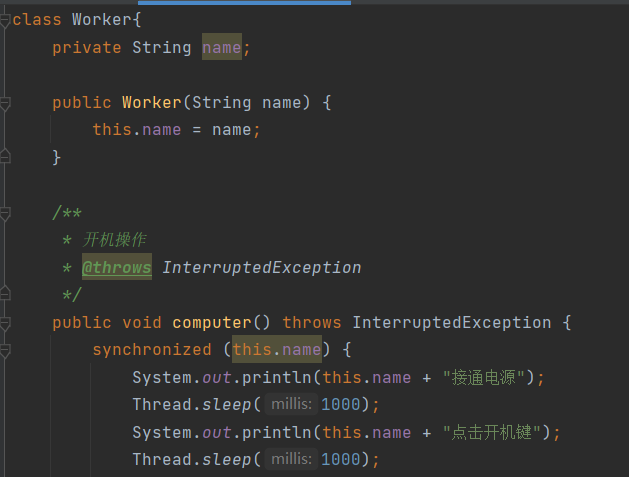Click the second millis: parameter hint
This screenshot has width=629, height=477.
[292, 460]
